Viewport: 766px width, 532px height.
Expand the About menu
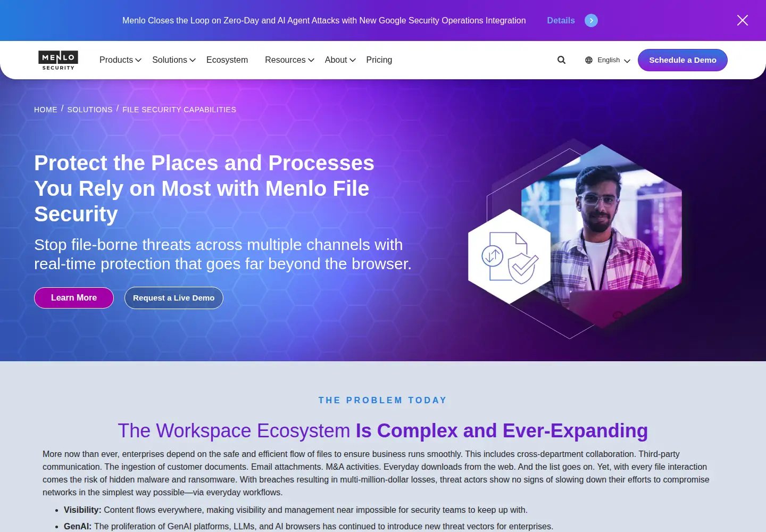point(340,60)
